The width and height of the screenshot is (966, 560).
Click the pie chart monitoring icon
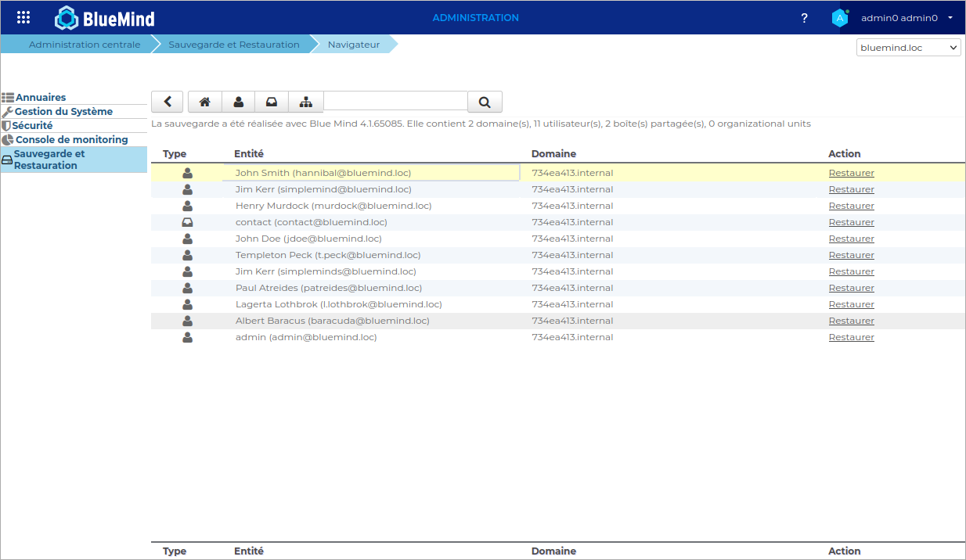[x=8, y=140]
